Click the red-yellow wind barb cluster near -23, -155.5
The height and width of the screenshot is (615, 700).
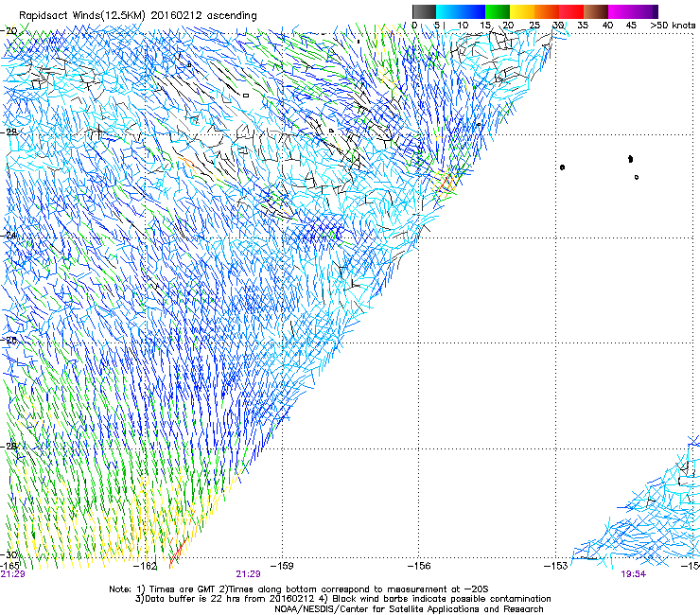(x=446, y=183)
